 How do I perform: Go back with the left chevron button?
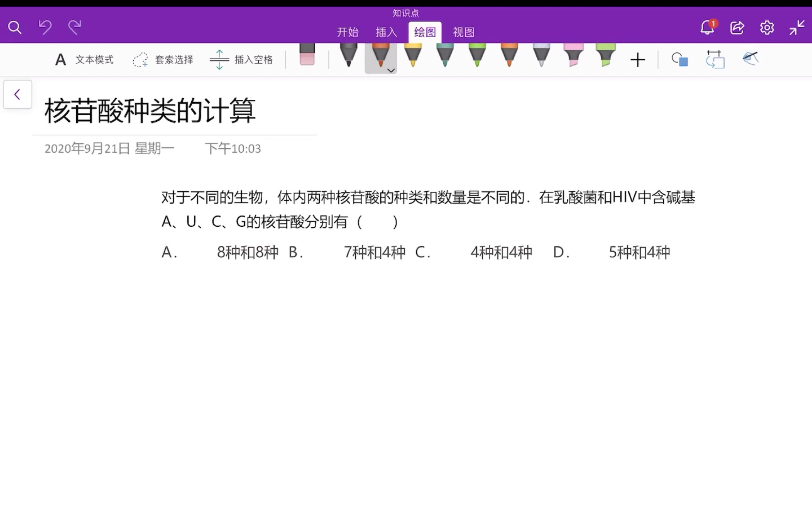coord(17,94)
